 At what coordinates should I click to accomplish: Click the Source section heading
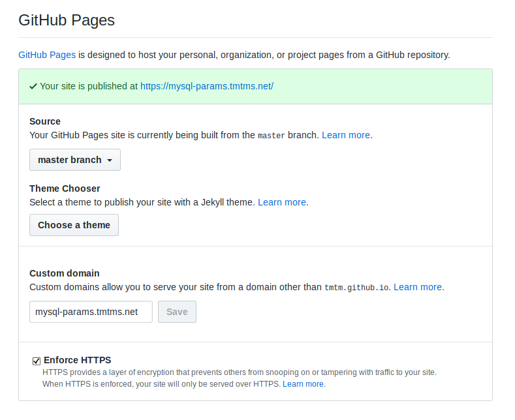[45, 121]
